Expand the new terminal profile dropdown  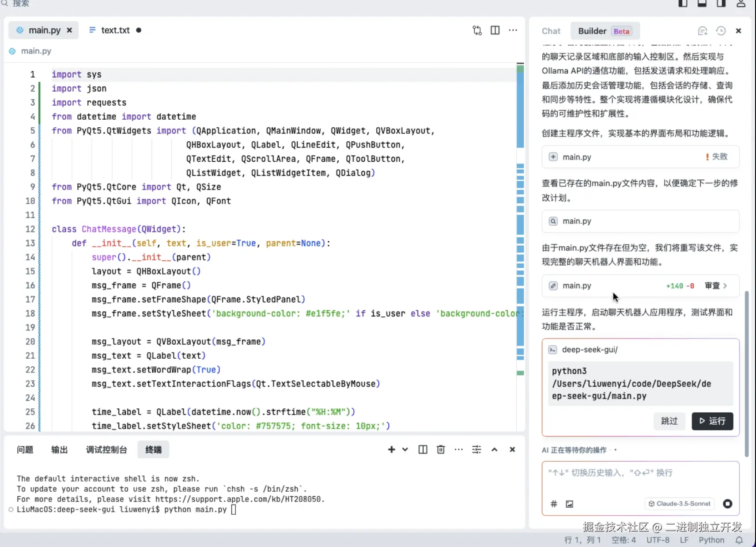coord(405,450)
